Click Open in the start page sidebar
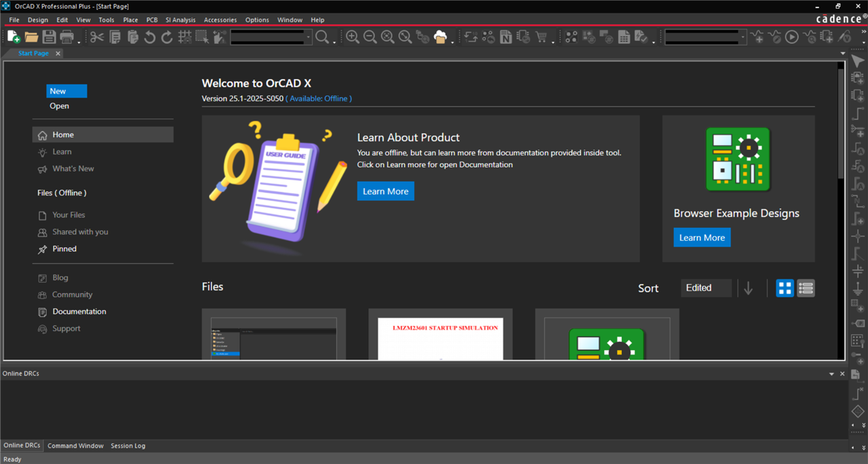Viewport: 868px width, 464px height. tap(59, 106)
